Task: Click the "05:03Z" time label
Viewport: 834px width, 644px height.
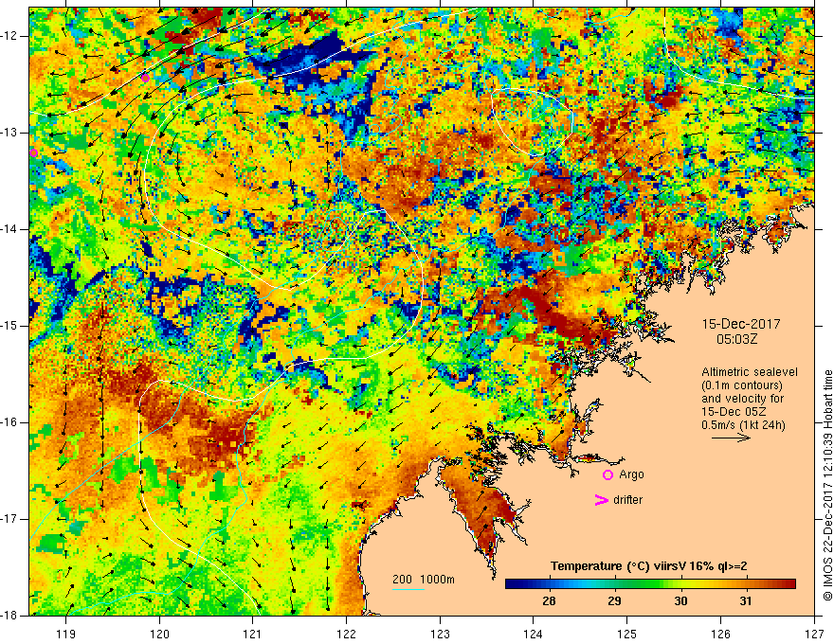Action: (736, 339)
